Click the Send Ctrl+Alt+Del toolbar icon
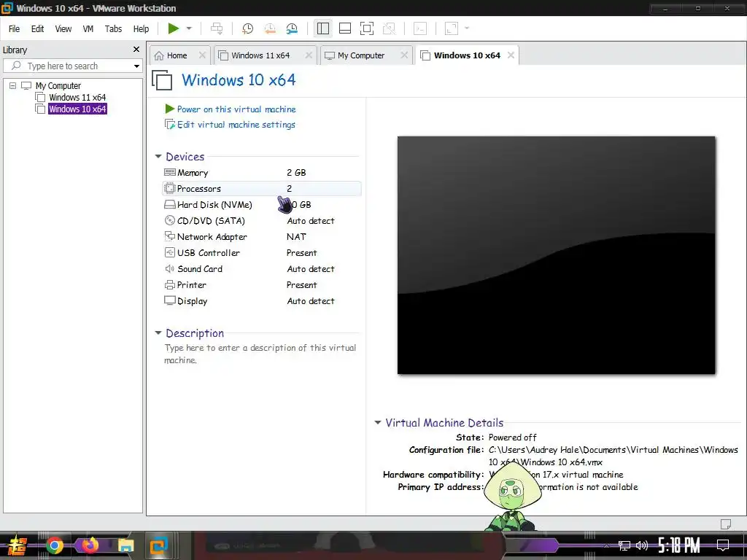Image resolution: width=747 pixels, height=560 pixels. [x=217, y=28]
